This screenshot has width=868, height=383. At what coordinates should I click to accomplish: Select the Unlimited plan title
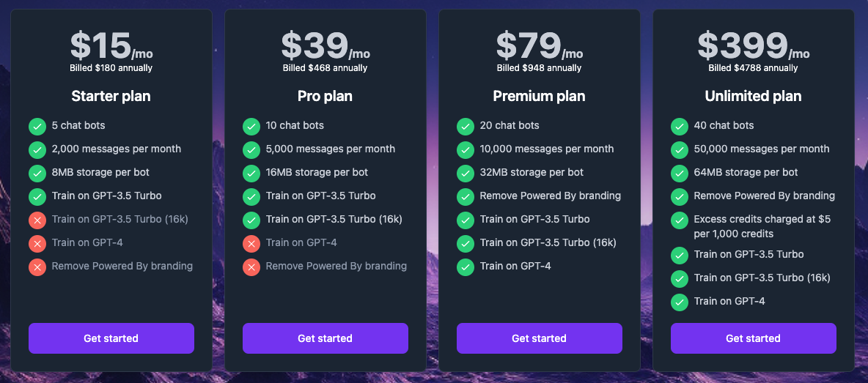pos(753,96)
